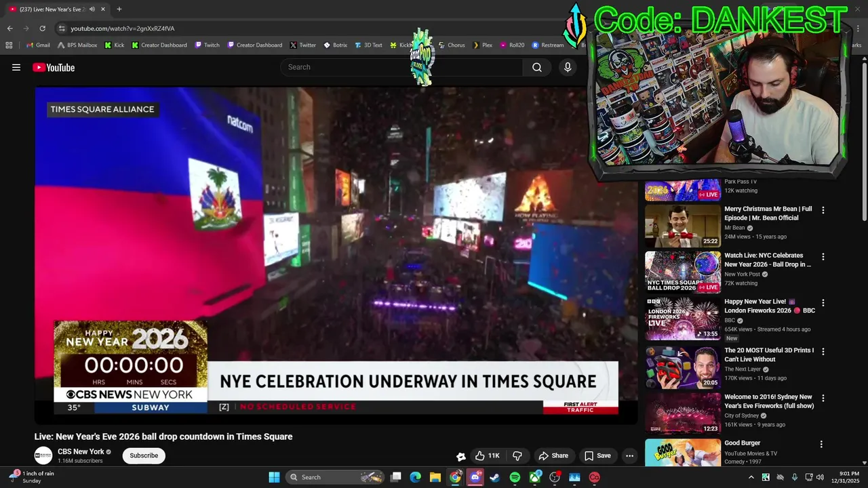The image size is (868, 488).
Task: Show hidden system tray icons
Action: pyautogui.click(x=751, y=477)
